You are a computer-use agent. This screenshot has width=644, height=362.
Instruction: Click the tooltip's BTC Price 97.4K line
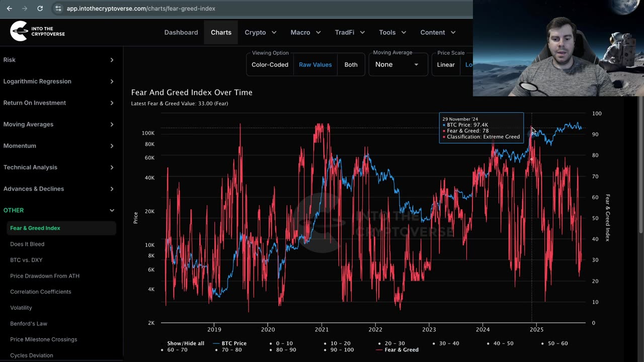coord(465,125)
